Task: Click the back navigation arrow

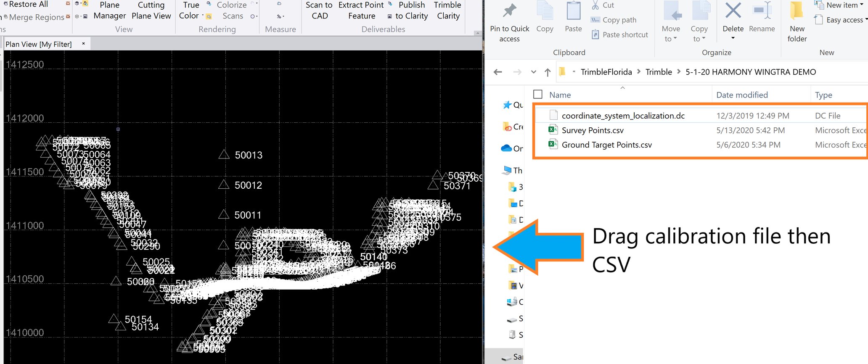Action: coord(498,72)
